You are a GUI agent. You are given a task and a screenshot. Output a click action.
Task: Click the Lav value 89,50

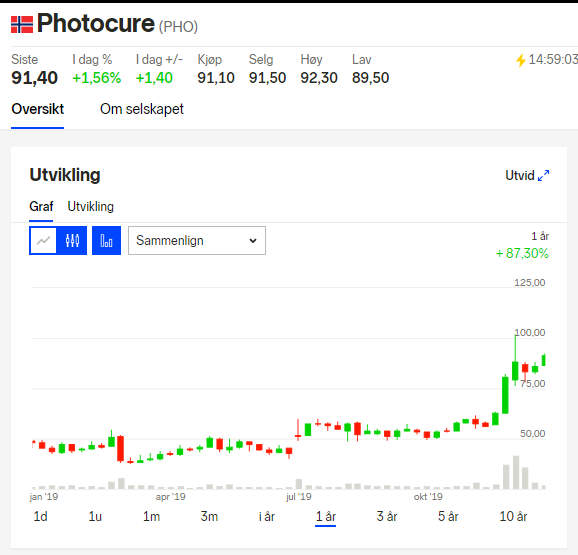coord(370,78)
